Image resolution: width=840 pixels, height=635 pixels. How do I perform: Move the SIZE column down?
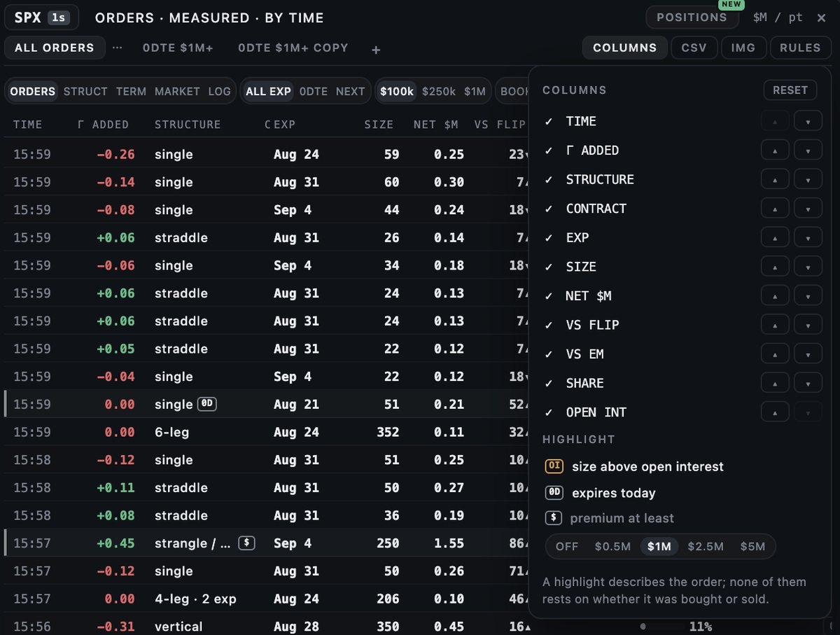point(808,267)
